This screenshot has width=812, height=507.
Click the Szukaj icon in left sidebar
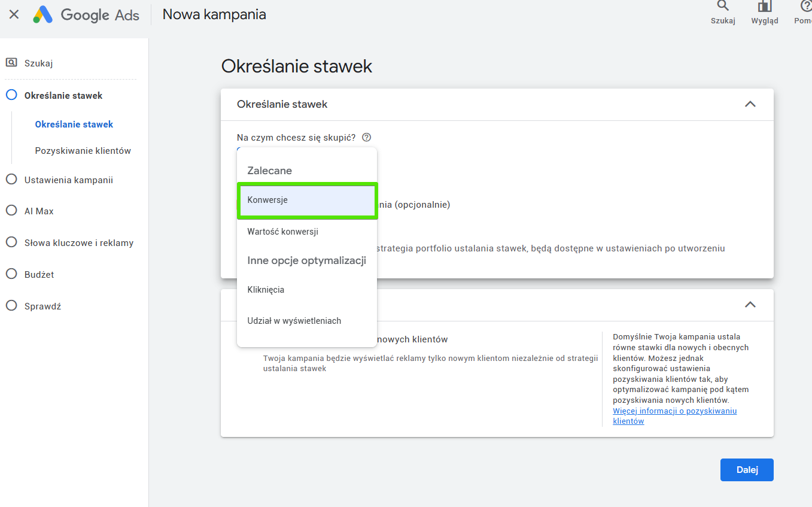click(11, 63)
